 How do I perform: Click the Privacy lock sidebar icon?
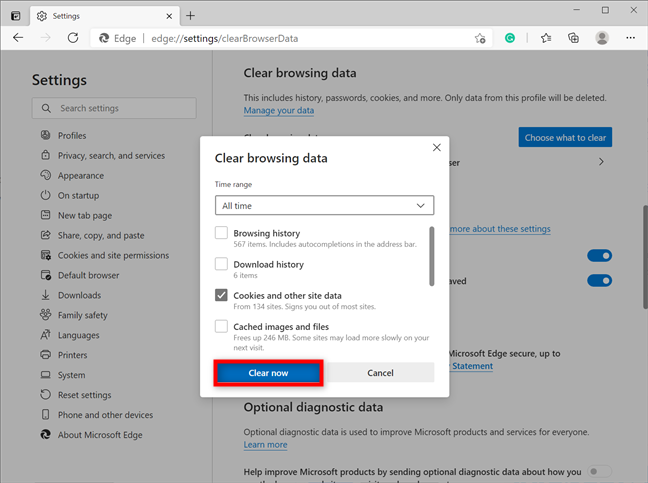point(45,155)
